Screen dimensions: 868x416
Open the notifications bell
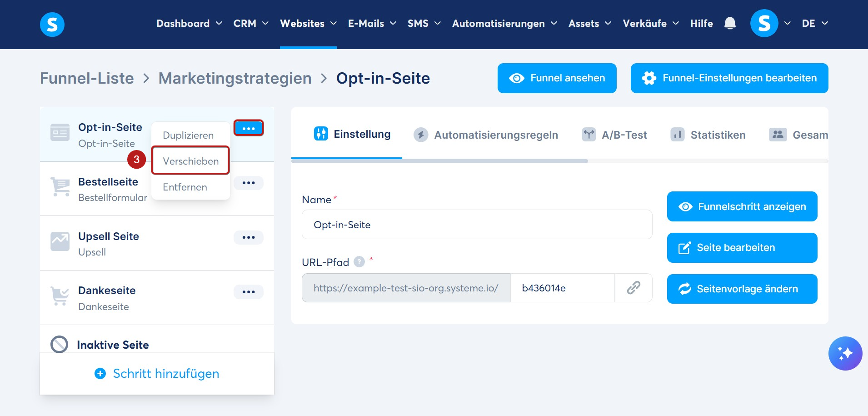(730, 23)
